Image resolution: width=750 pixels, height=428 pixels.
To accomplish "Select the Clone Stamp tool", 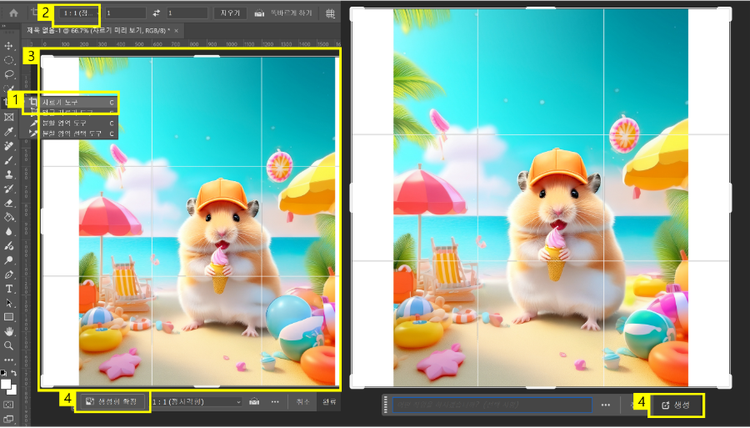I will pos(9,175).
